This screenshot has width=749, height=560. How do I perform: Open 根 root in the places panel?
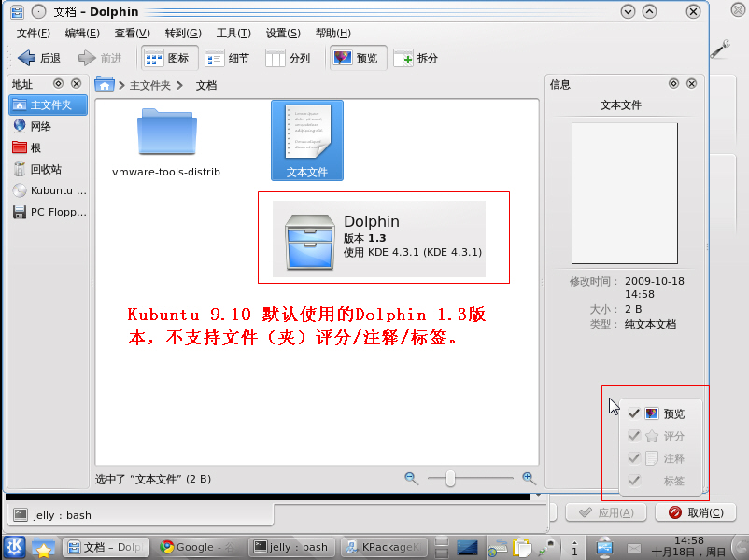pos(48,147)
